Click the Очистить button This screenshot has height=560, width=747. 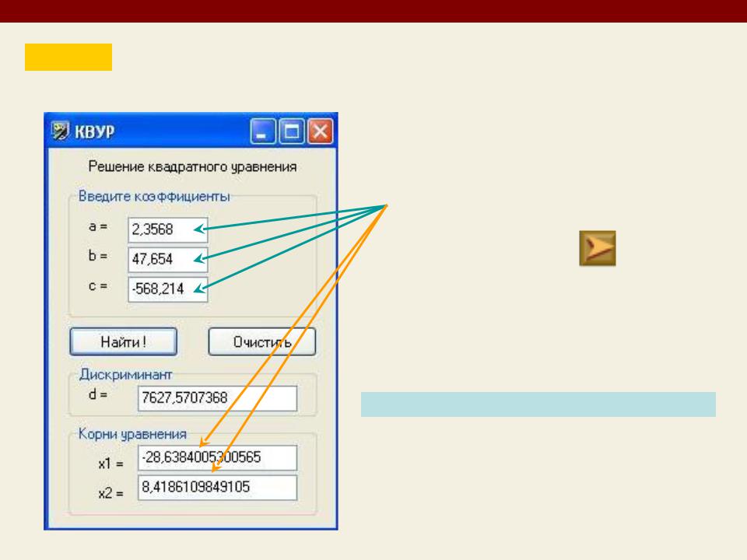pyautogui.click(x=262, y=341)
